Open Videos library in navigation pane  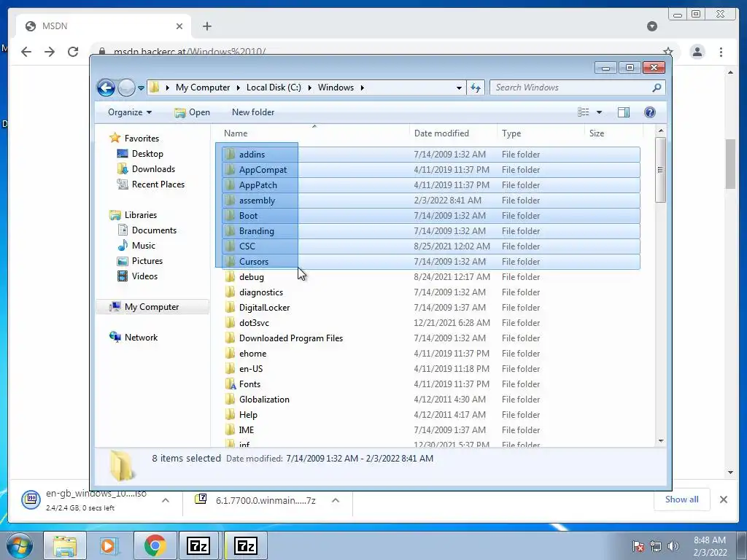(144, 276)
